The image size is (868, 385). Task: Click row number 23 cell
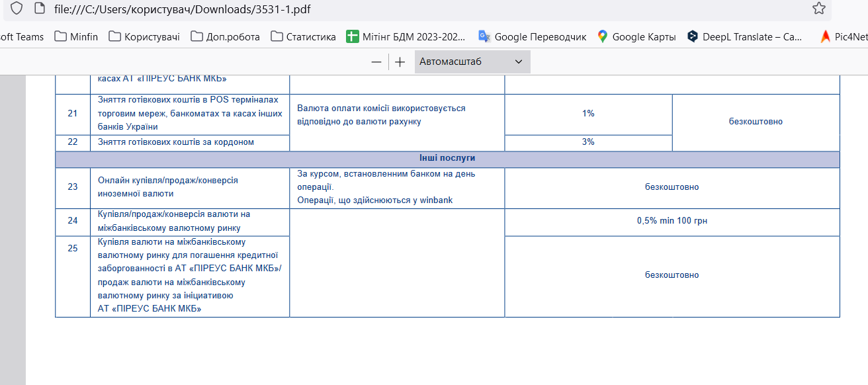point(73,187)
